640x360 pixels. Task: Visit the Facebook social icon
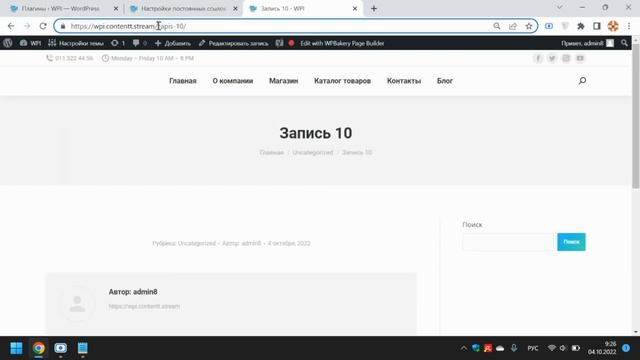click(x=538, y=58)
